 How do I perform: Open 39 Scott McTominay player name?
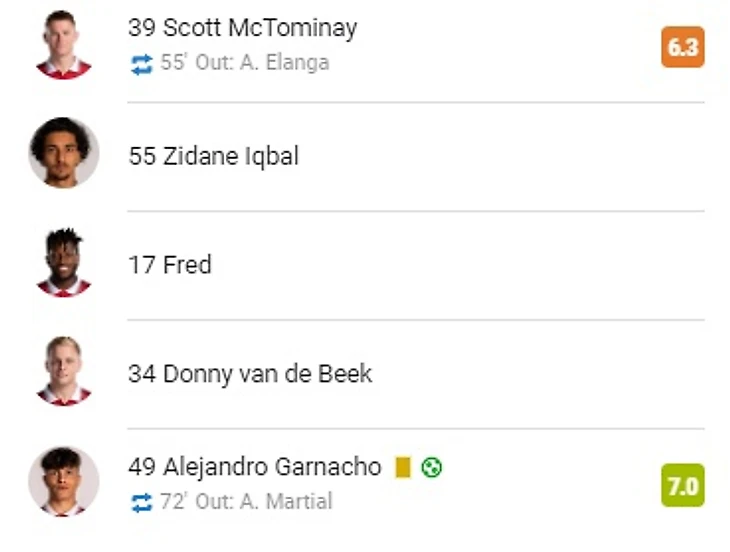[x=243, y=28]
